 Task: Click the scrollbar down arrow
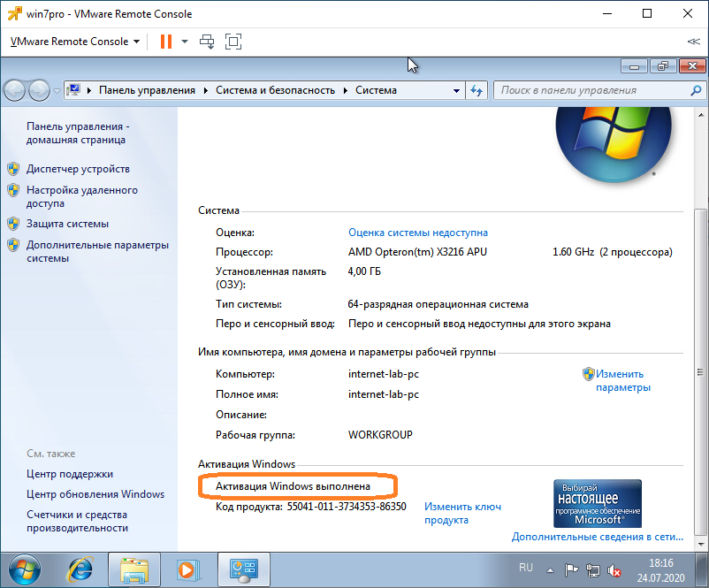click(x=700, y=544)
